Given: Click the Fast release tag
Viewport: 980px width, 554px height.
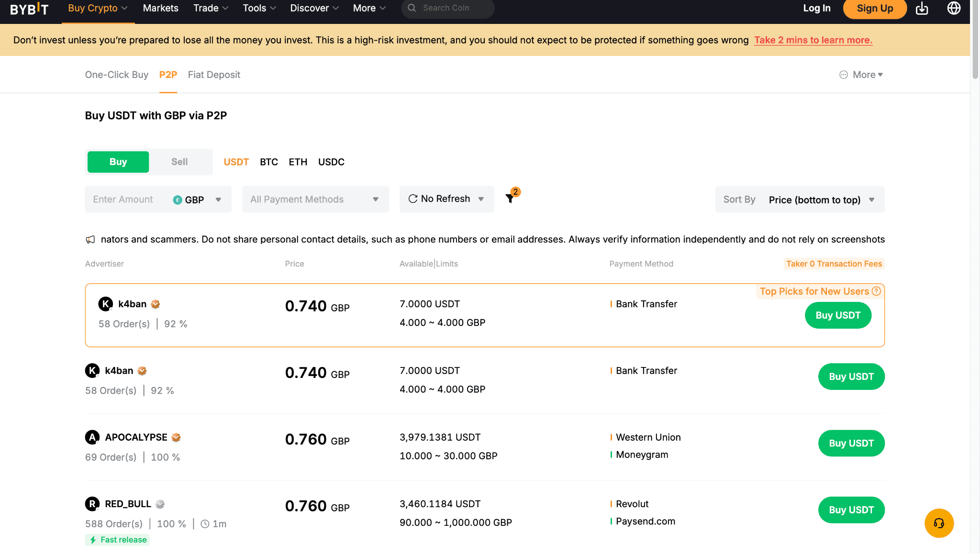Looking at the screenshot, I should point(118,540).
